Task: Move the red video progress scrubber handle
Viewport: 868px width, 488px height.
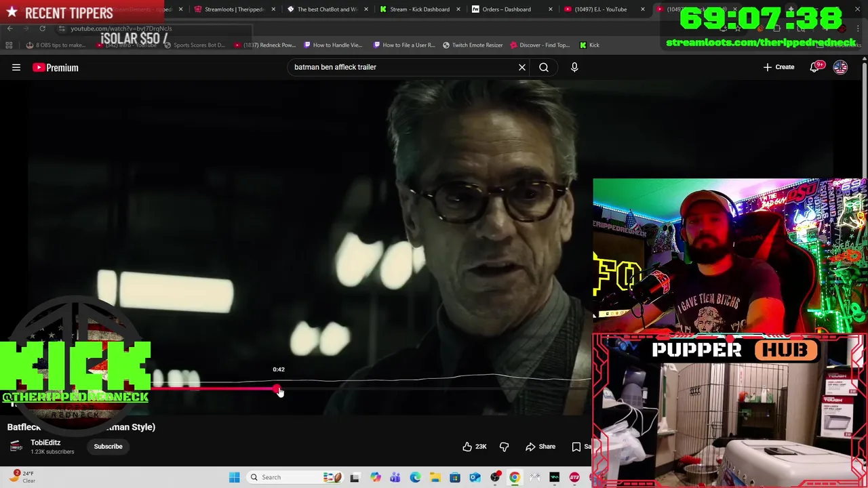Action: (x=277, y=389)
